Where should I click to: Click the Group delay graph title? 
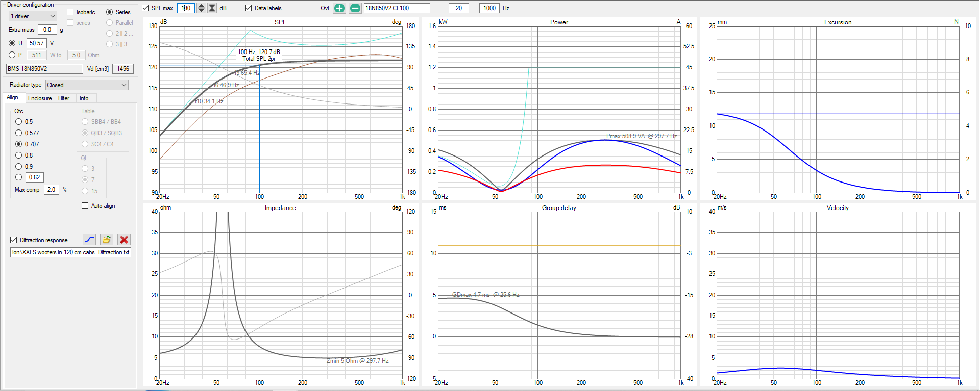(559, 208)
